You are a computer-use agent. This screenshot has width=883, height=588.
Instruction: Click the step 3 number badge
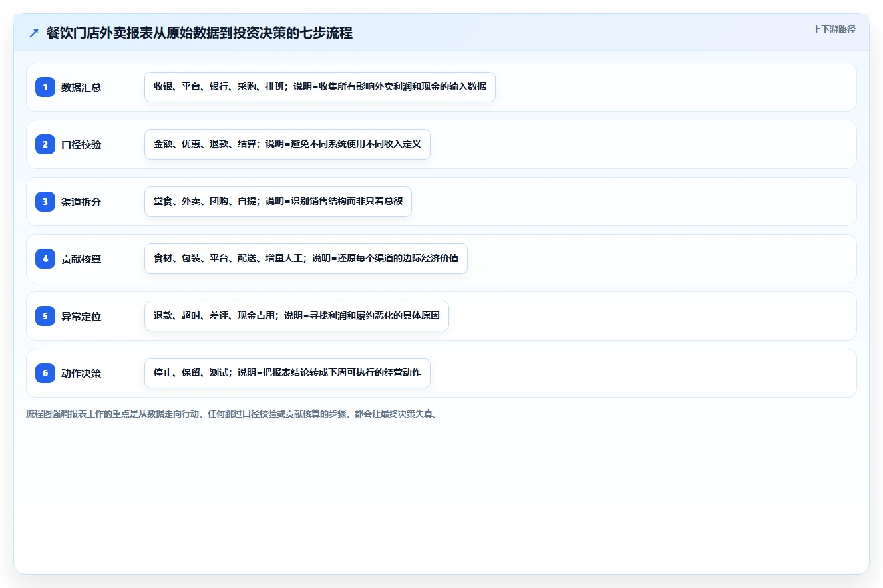coord(45,202)
